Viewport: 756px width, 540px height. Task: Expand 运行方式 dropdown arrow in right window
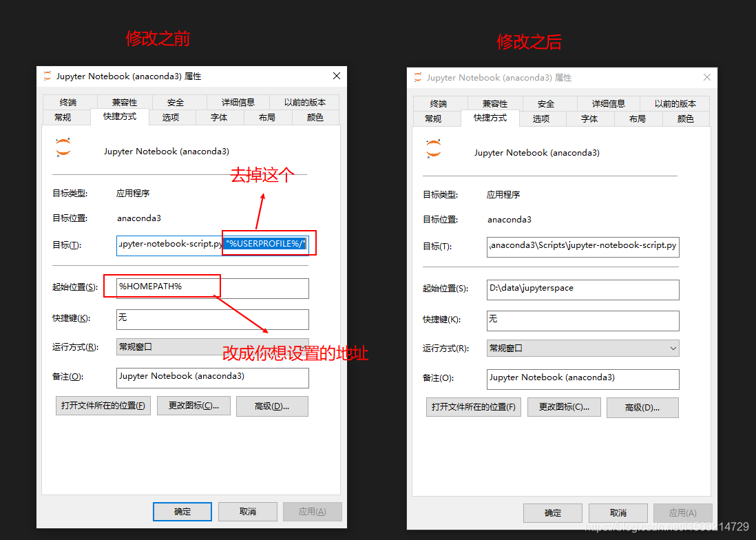point(673,348)
